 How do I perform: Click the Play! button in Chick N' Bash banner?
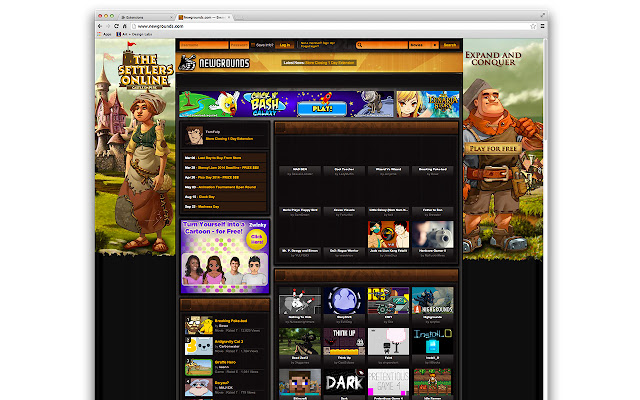tap(321, 106)
